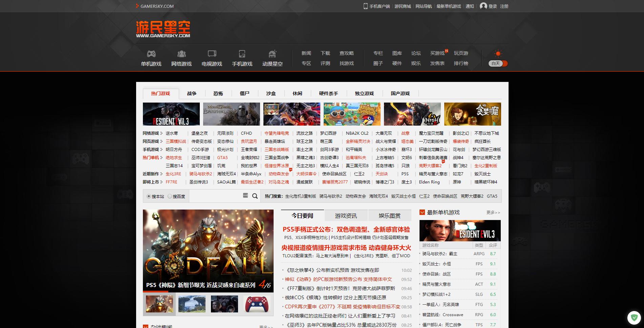Switch to the 沙盒 game tab
This screenshot has height=328, width=644.
pos(271,93)
